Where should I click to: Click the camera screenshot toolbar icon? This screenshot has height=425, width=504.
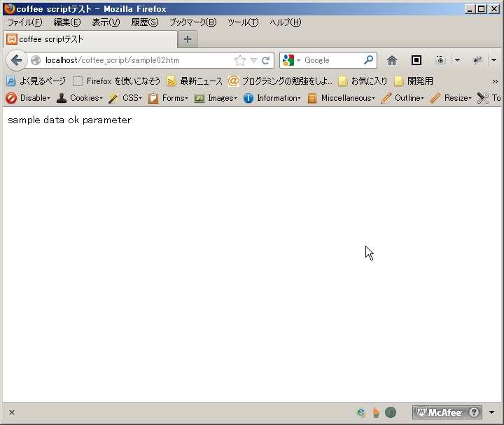440,60
